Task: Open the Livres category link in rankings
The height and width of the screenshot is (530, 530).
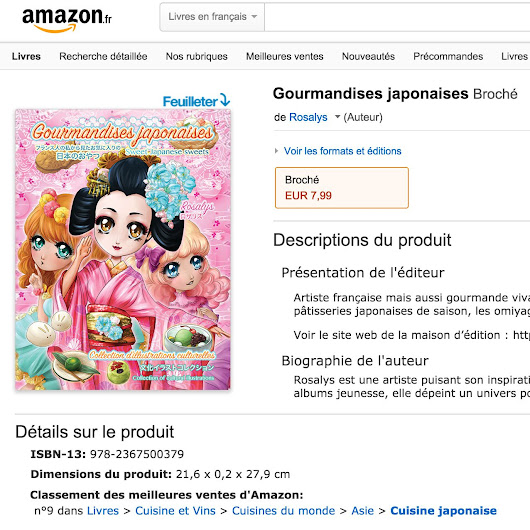Action: [x=103, y=510]
